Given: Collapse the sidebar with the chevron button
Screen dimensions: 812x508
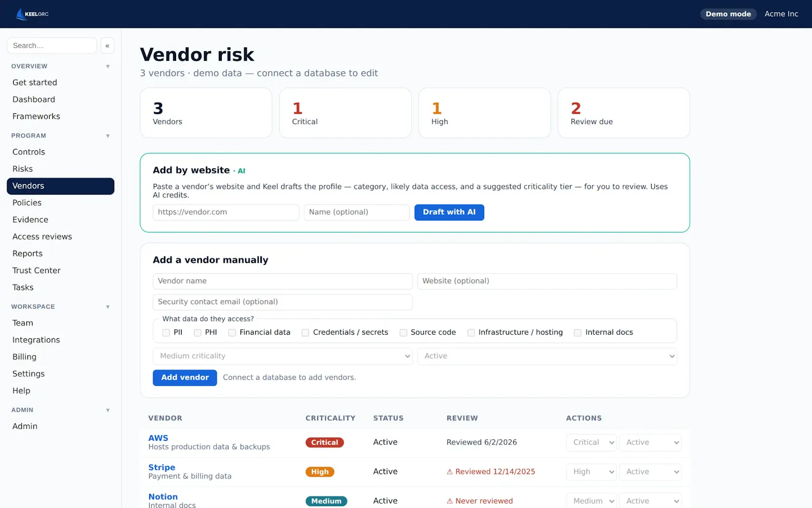Looking at the screenshot, I should (107, 46).
